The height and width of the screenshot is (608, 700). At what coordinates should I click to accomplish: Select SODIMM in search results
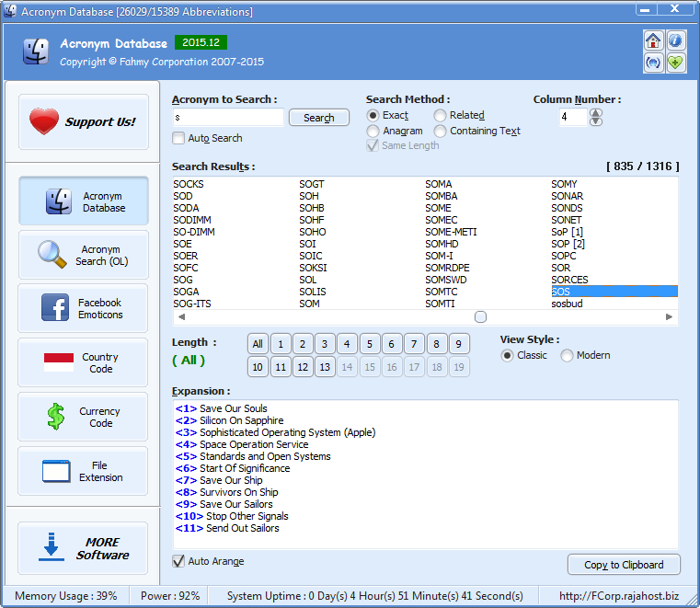point(192,220)
